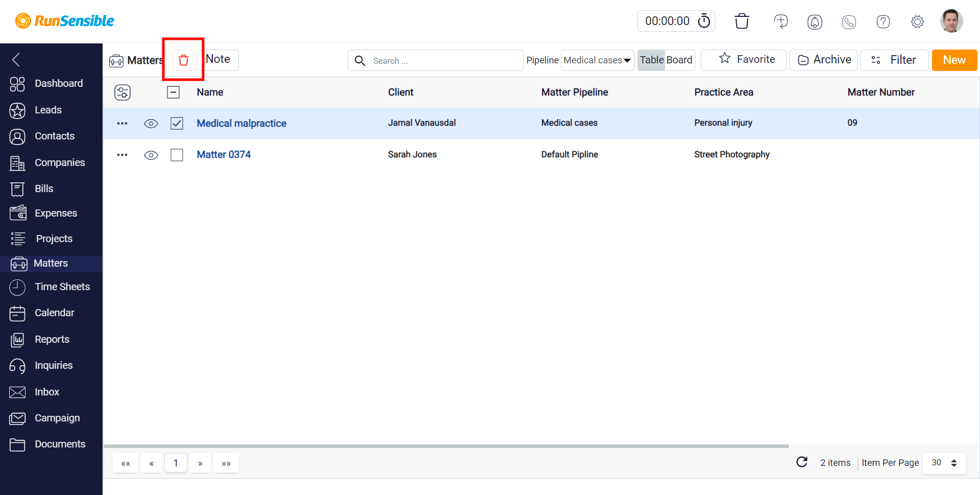Open more options for Medical malpractice row
This screenshot has height=495, width=980.
tap(122, 124)
